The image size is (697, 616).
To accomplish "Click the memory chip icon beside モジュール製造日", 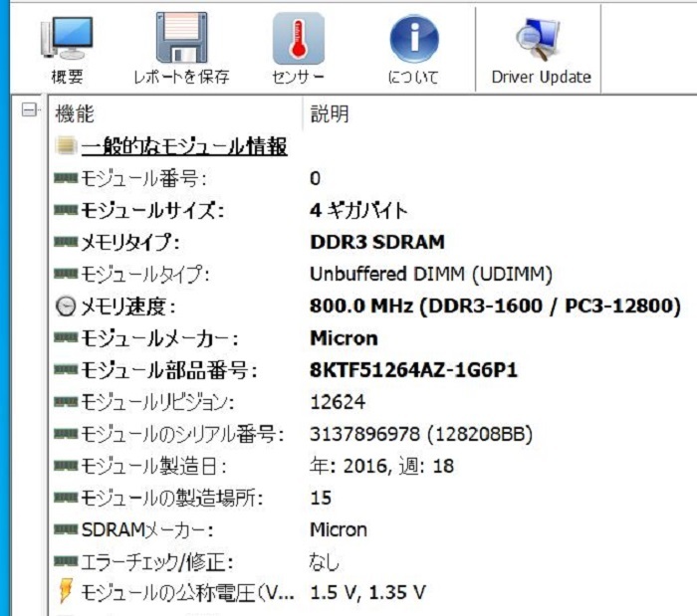I will pyautogui.click(x=66, y=466).
